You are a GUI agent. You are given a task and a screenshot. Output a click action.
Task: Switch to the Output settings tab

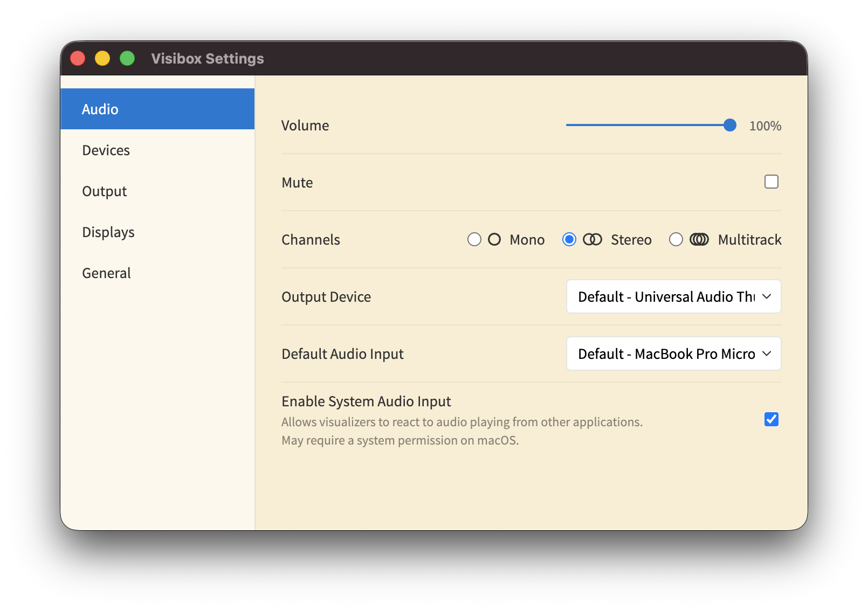click(105, 191)
